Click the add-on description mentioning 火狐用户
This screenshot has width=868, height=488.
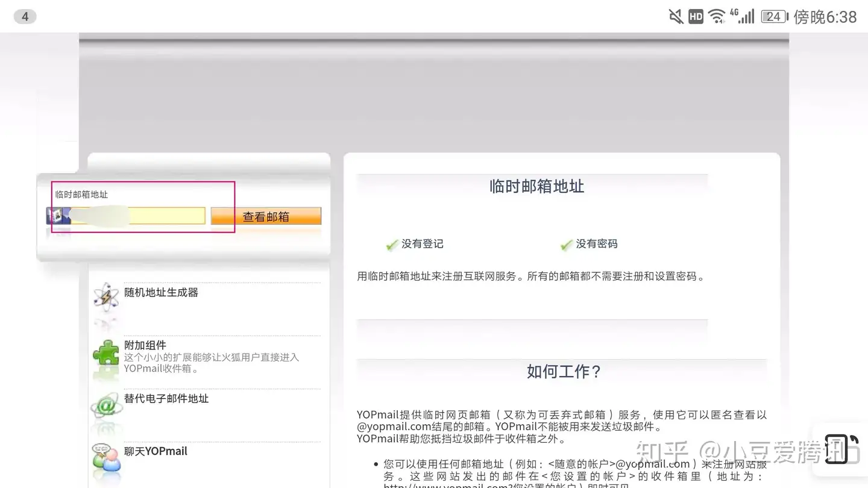pos(212,363)
